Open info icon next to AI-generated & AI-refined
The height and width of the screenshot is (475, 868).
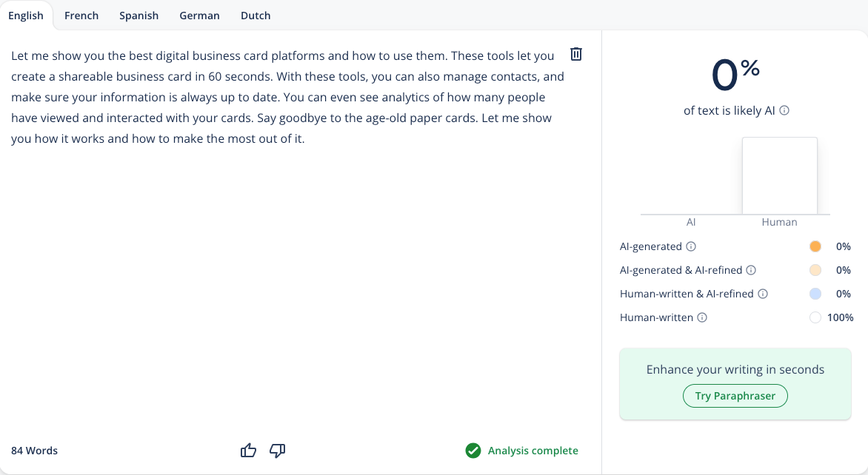coord(751,270)
